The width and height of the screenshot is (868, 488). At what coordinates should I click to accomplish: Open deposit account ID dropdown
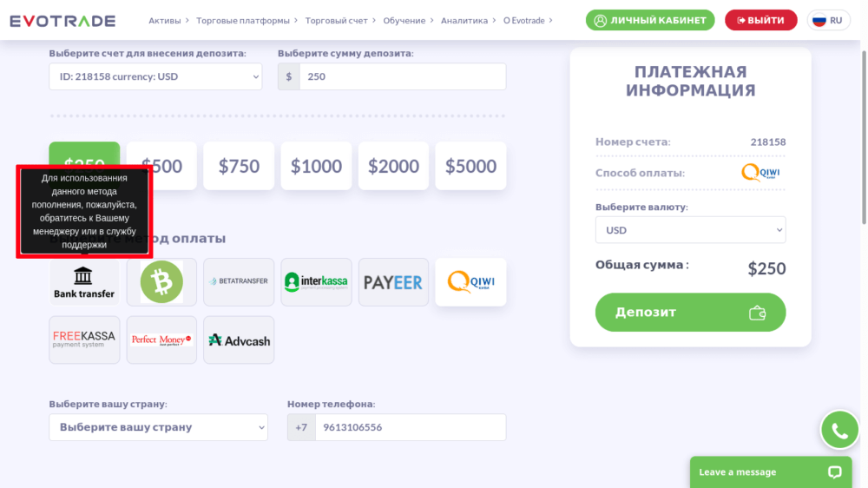click(155, 76)
